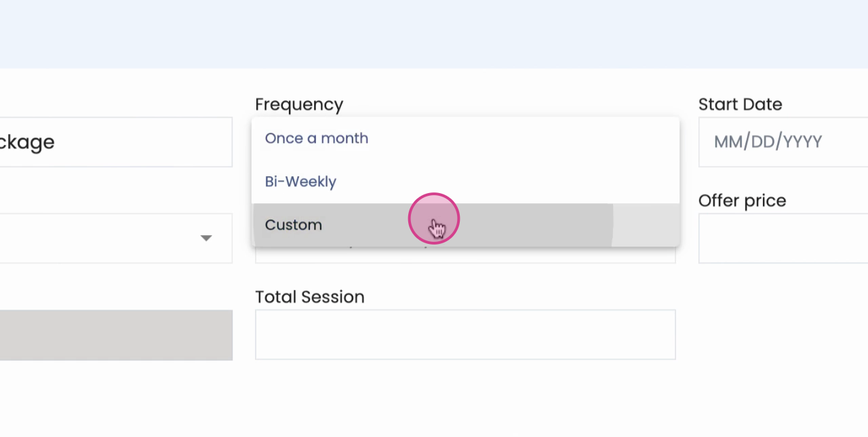Click empty space between 'ckage' field and Frequency list
Image resolution: width=868 pixels, height=437 pixels.
point(242,142)
